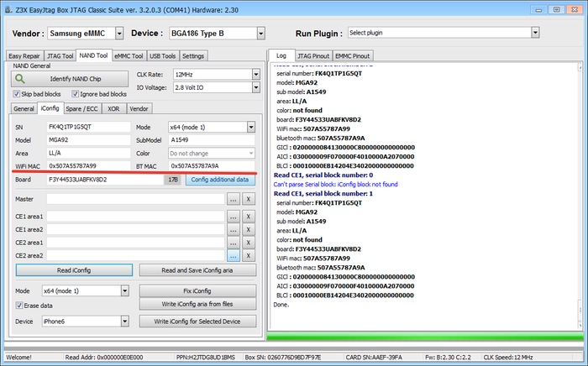588x366 pixels.
Task: Switch to the eMMC Tool tab
Action: [x=129, y=55]
